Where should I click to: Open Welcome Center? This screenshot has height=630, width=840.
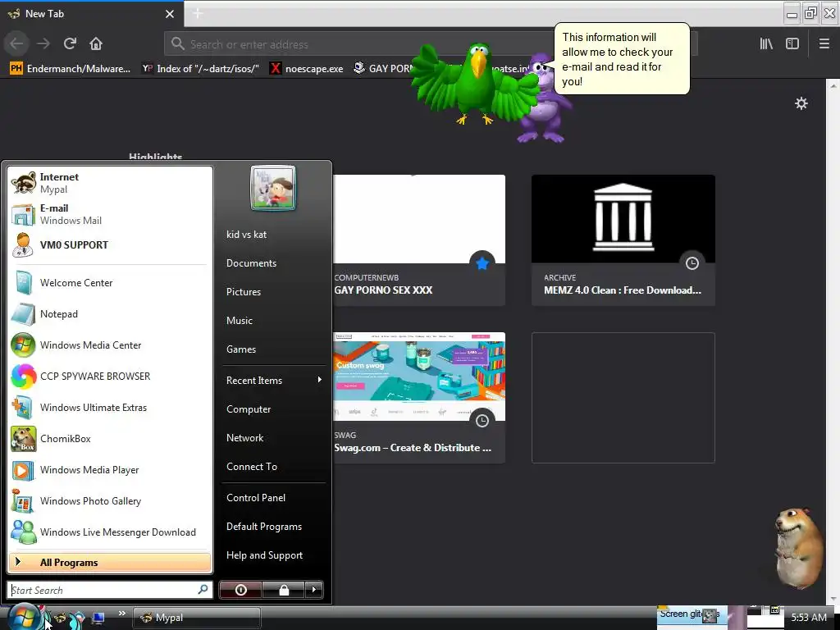pyautogui.click(x=110, y=283)
